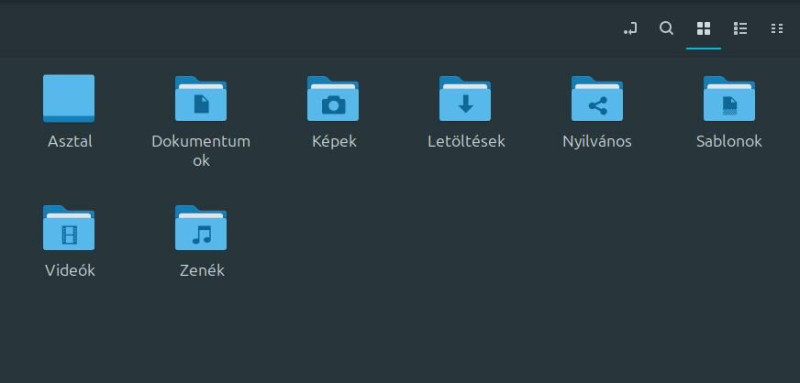Image resolution: width=800 pixels, height=383 pixels.
Task: Switch to grid icon view
Action: [704, 29]
